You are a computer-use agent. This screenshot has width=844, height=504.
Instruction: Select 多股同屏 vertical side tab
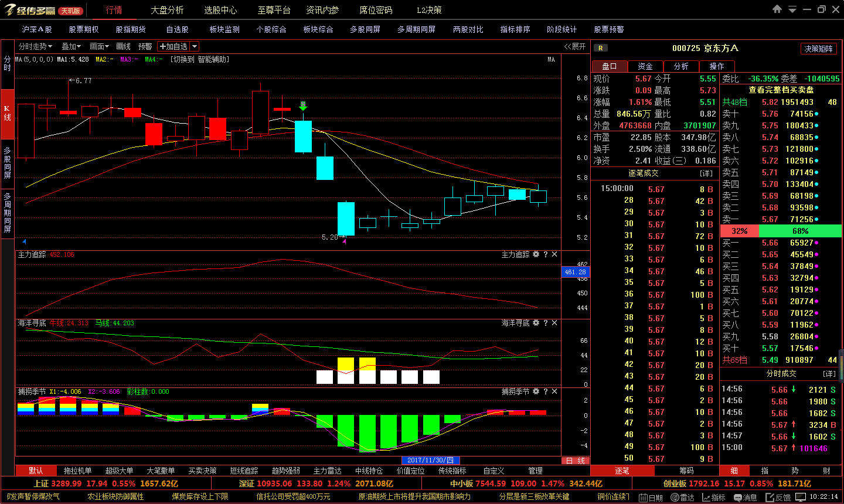click(x=7, y=162)
